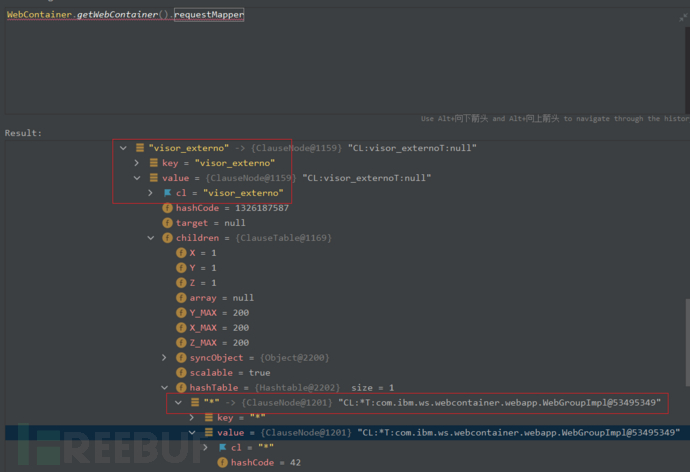Expand the key = "visor_externo" node
Screen dimensions: 690x472
point(137,163)
